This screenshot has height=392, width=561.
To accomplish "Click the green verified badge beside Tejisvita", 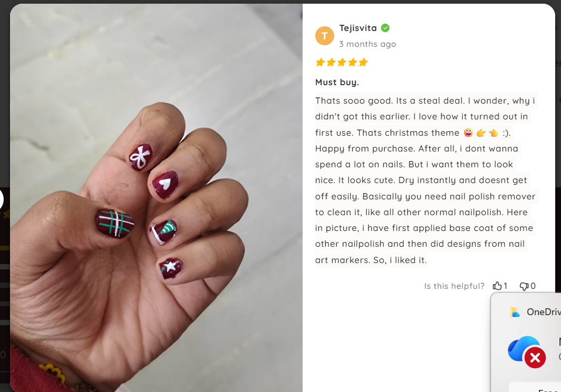I will click(385, 28).
